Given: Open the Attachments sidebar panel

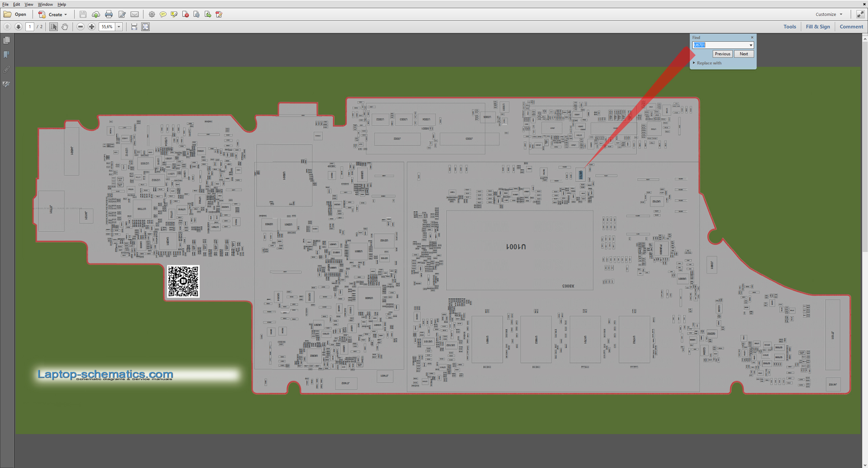Looking at the screenshot, I should pyautogui.click(x=6, y=70).
